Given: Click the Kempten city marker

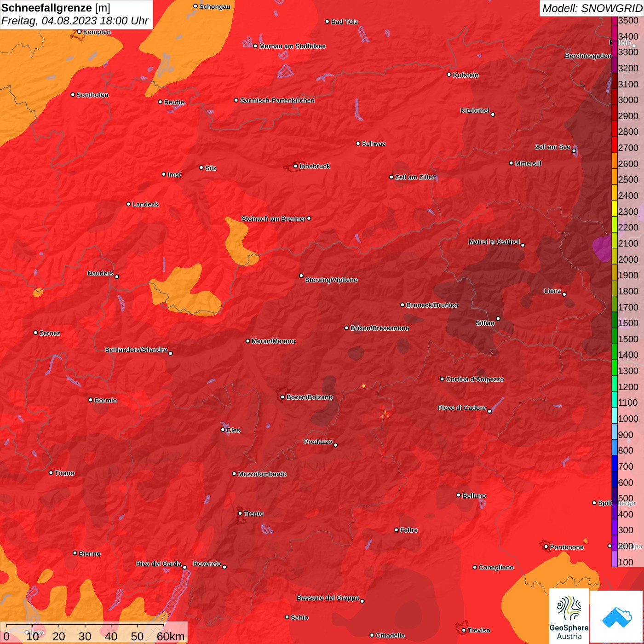Looking at the screenshot, I should [x=79, y=32].
